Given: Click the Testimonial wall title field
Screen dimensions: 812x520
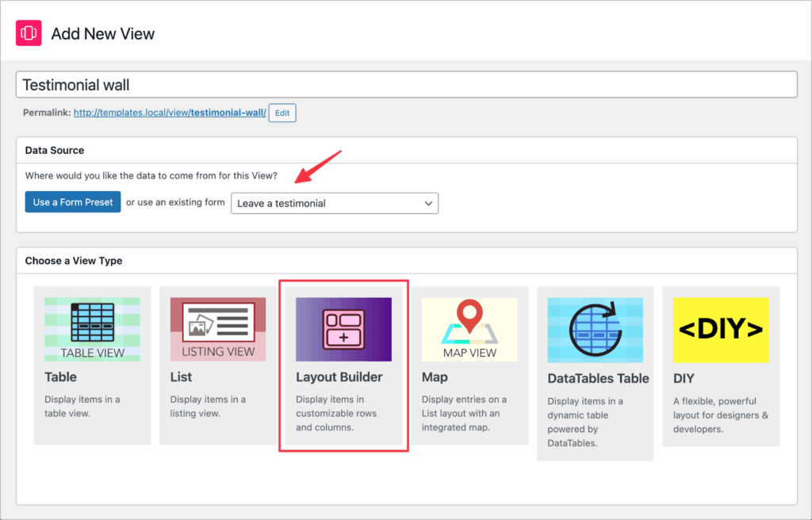Looking at the screenshot, I should click(x=406, y=85).
